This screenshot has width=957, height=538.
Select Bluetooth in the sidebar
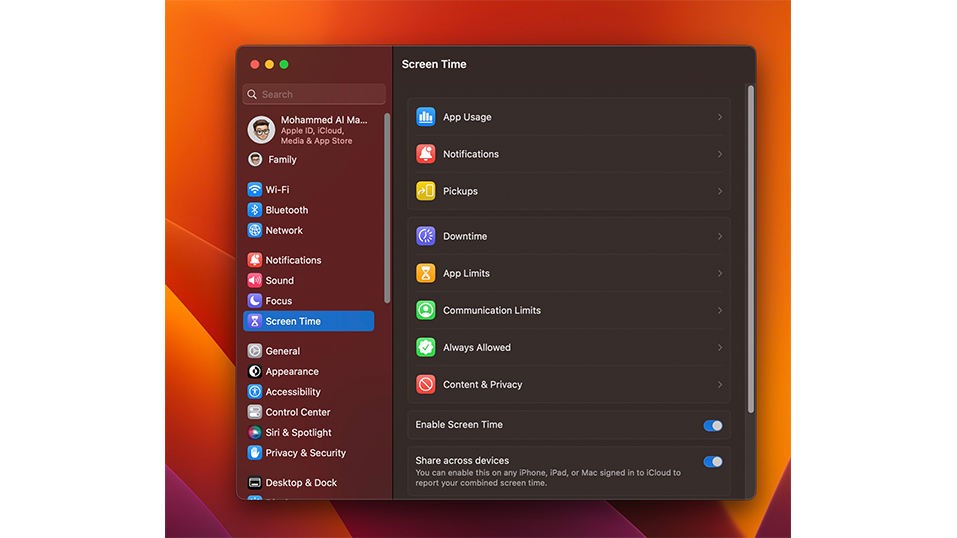[x=286, y=210]
